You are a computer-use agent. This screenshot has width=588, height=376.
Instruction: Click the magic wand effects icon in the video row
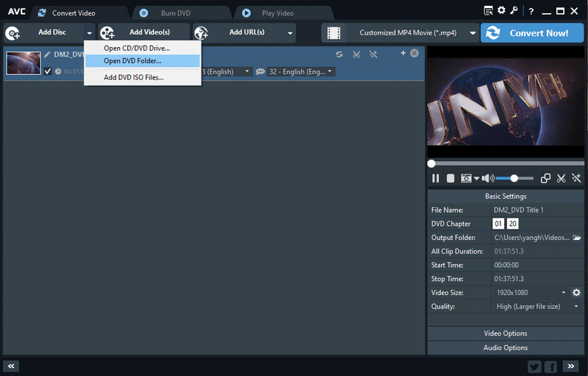click(x=373, y=54)
